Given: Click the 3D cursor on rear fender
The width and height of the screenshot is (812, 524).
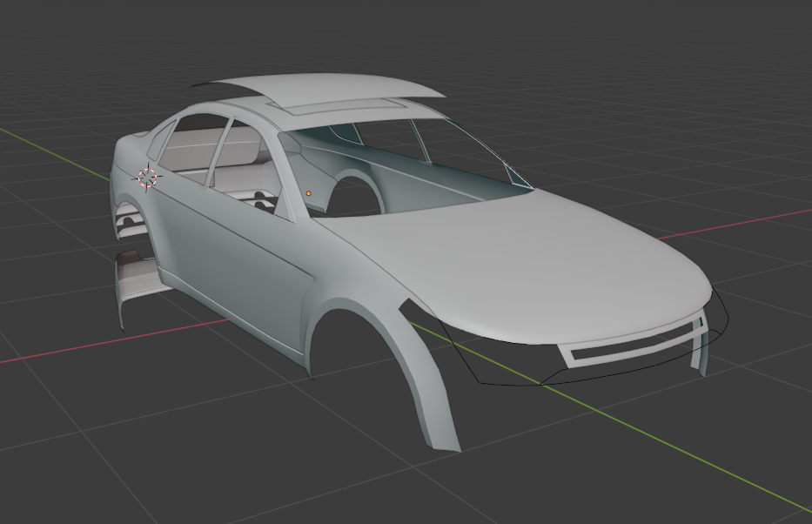Looking at the screenshot, I should tap(148, 178).
